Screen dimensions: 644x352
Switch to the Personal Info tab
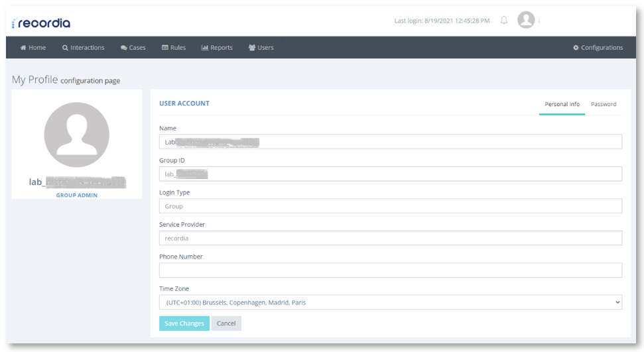tap(562, 104)
